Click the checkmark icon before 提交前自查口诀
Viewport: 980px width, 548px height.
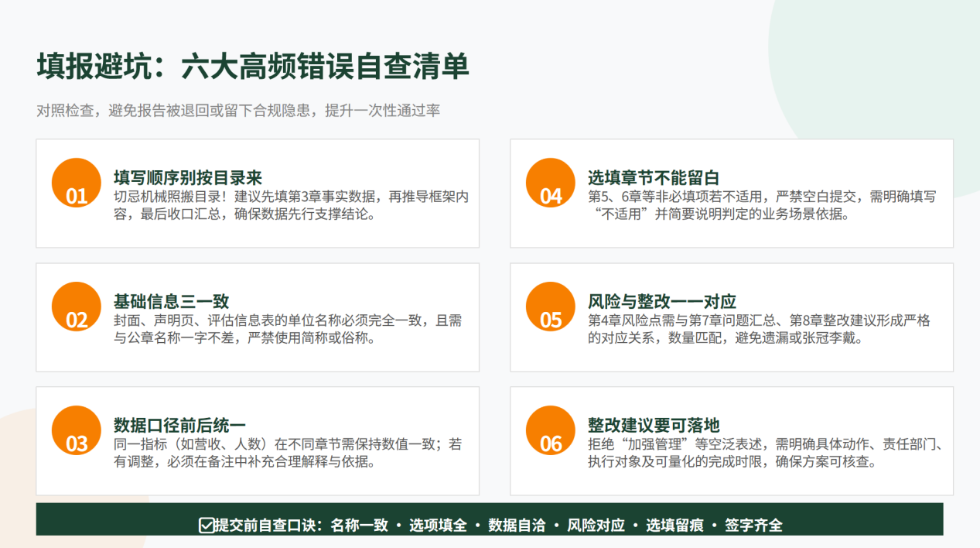click(207, 526)
